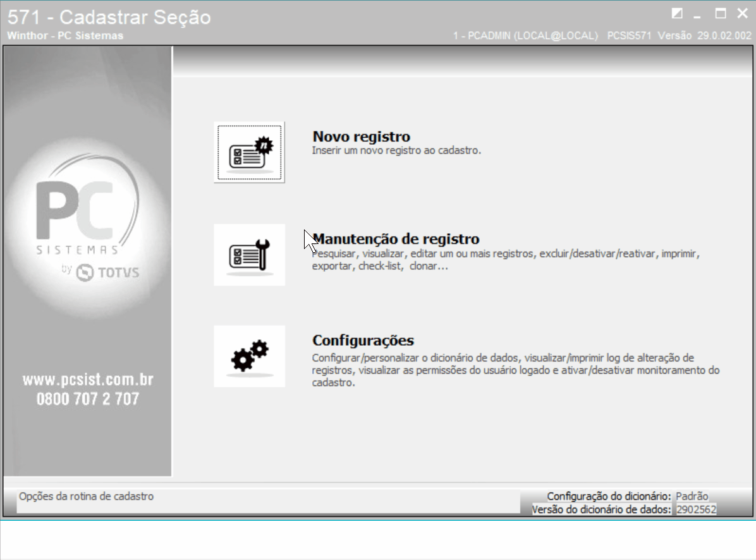Screen dimensions: 756x560
Task: Click the 0800 707 2 707 phone number
Action: tap(88, 399)
